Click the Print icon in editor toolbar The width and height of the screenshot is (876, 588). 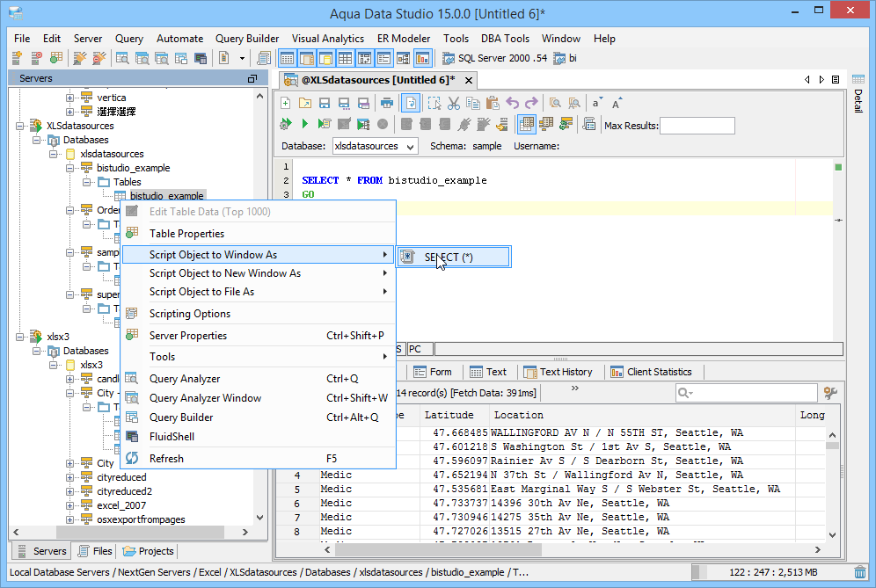[x=387, y=103]
